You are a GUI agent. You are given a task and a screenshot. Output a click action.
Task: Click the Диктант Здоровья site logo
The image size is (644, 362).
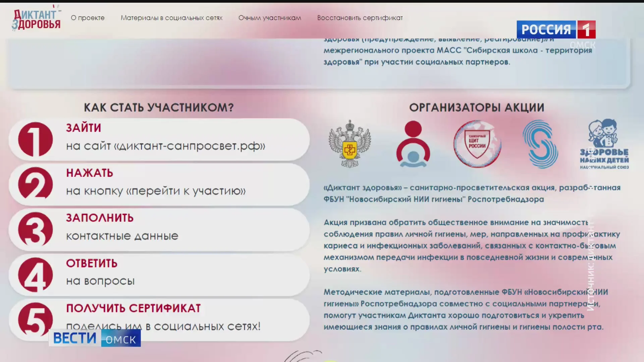pos(36,18)
